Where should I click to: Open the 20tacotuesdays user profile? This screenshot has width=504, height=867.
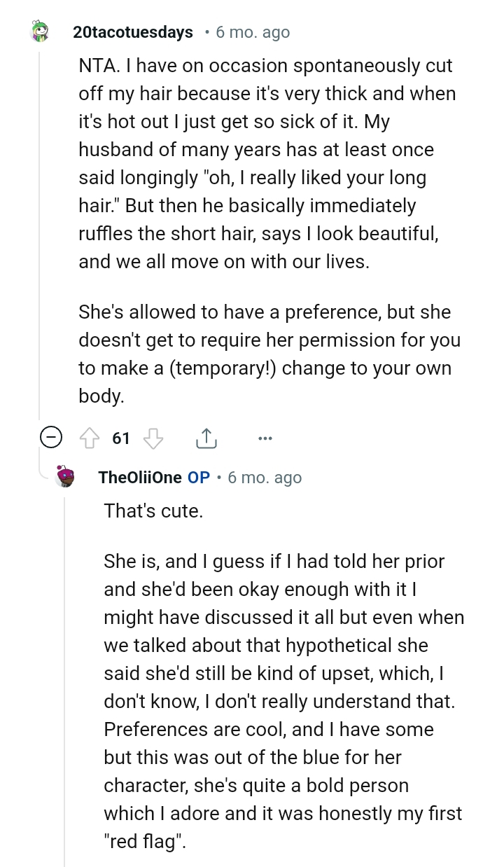point(133,32)
